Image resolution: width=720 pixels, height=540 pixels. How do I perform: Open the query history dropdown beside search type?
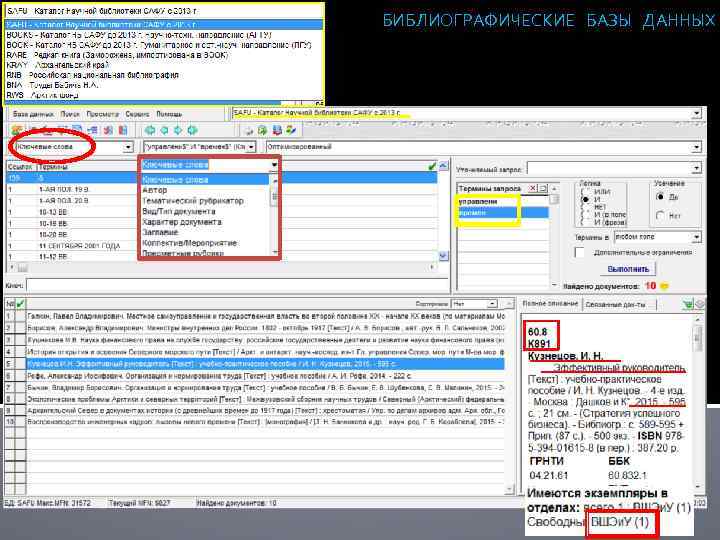pos(252,147)
